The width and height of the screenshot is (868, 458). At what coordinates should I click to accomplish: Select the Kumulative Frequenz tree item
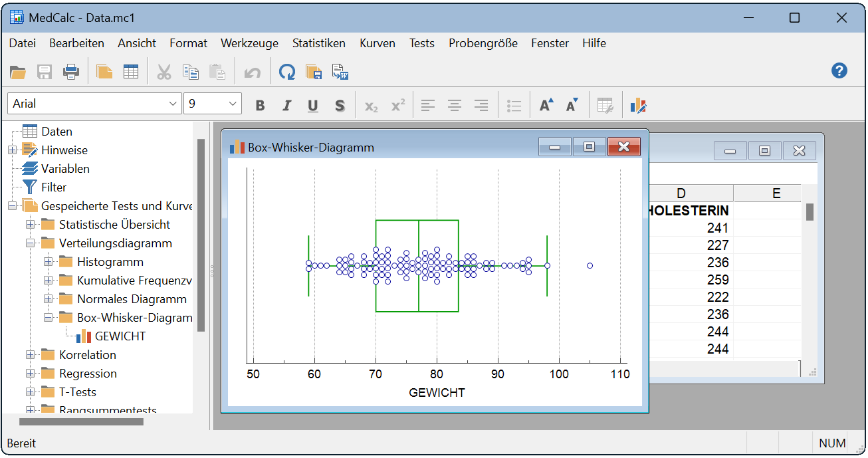pyautogui.click(x=134, y=281)
